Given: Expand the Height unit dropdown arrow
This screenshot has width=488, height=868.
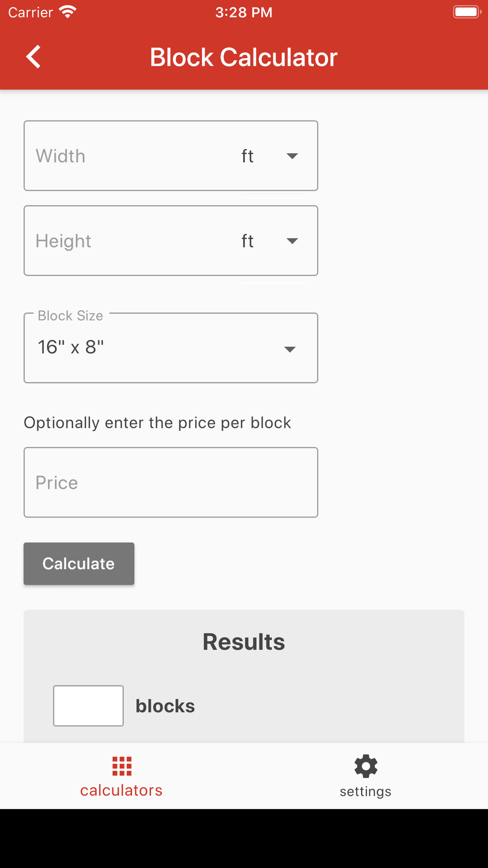Looking at the screenshot, I should 292,241.
